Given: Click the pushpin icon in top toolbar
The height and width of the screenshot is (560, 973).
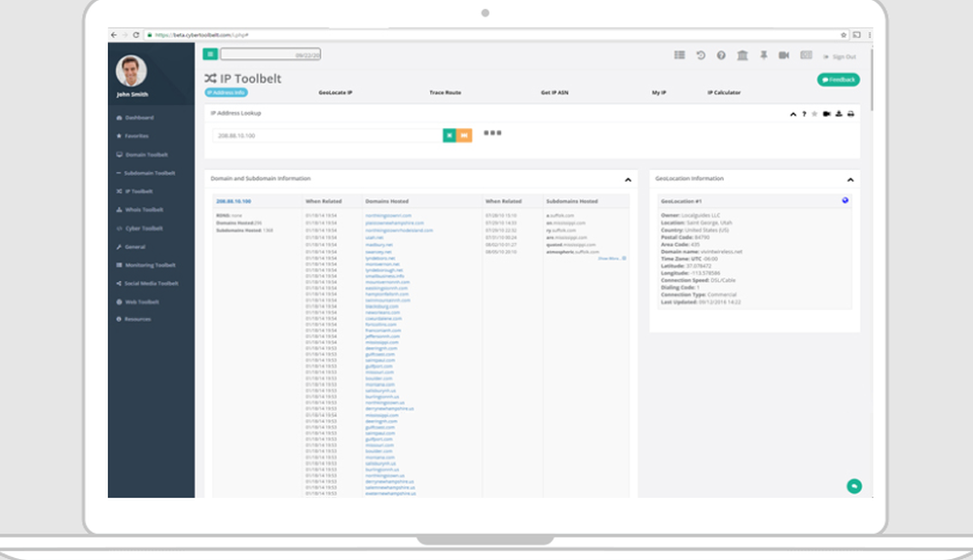Looking at the screenshot, I should [x=764, y=55].
